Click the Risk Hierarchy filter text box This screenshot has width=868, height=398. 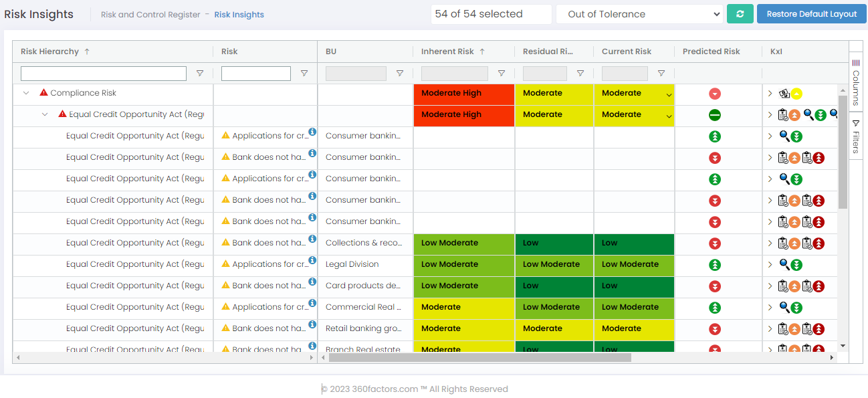[x=104, y=74]
